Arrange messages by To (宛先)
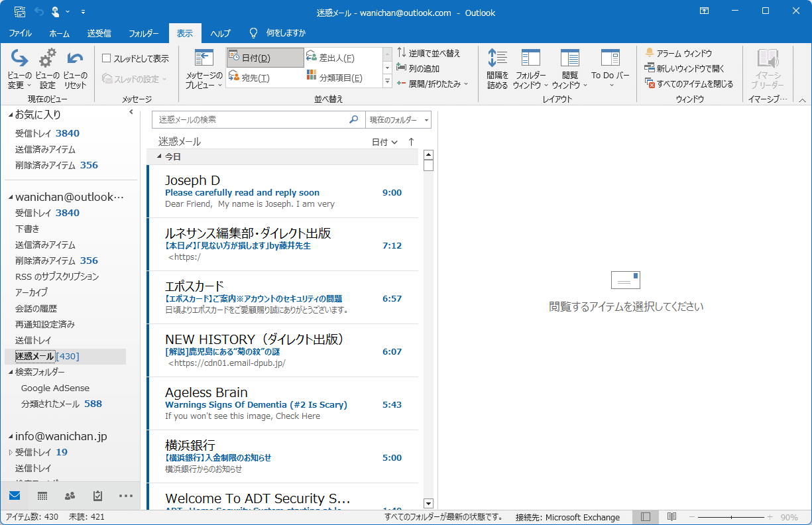Viewport: 812px width, 525px height. pos(265,78)
